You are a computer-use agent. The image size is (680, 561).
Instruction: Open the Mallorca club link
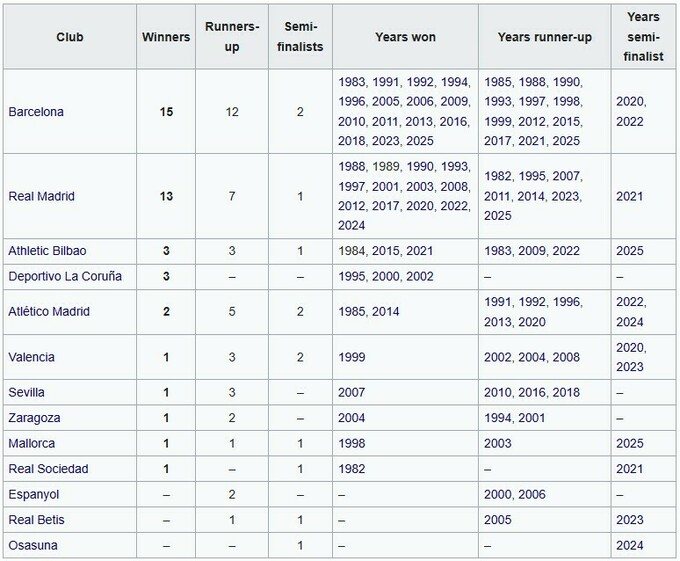(x=30, y=443)
